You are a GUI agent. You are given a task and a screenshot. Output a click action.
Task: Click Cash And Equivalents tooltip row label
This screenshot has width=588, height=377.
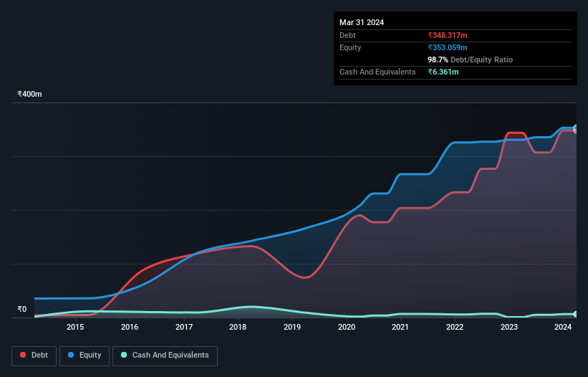click(377, 72)
